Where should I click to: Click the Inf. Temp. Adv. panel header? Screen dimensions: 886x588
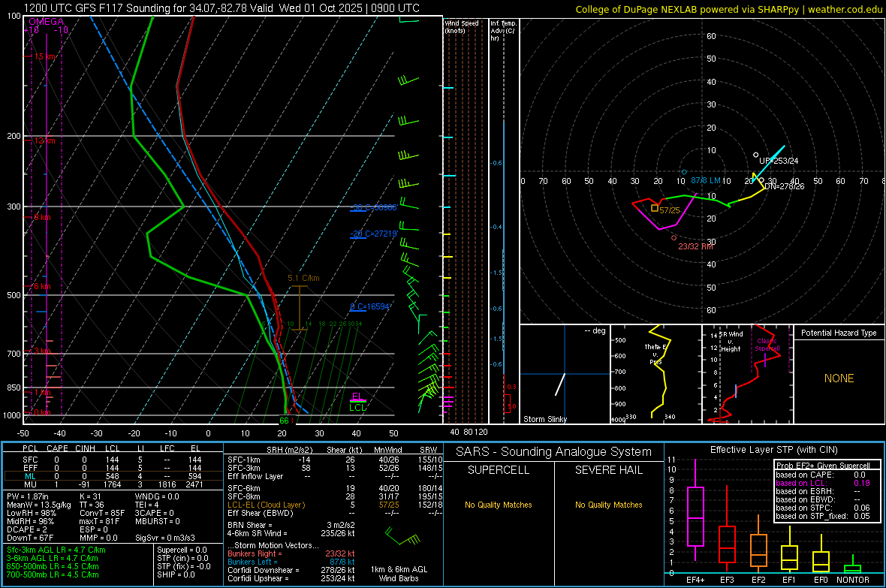click(x=503, y=31)
